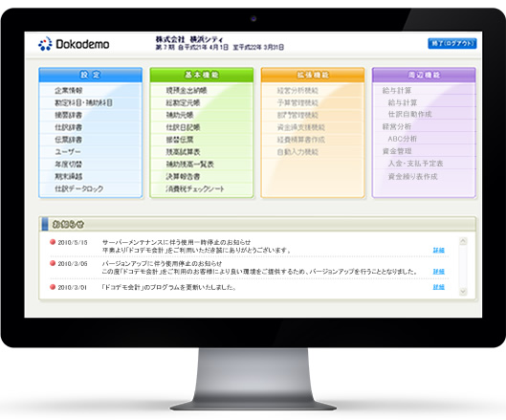
Task: Click the 株式会社 横浜シティ company name
Action: click(x=189, y=40)
